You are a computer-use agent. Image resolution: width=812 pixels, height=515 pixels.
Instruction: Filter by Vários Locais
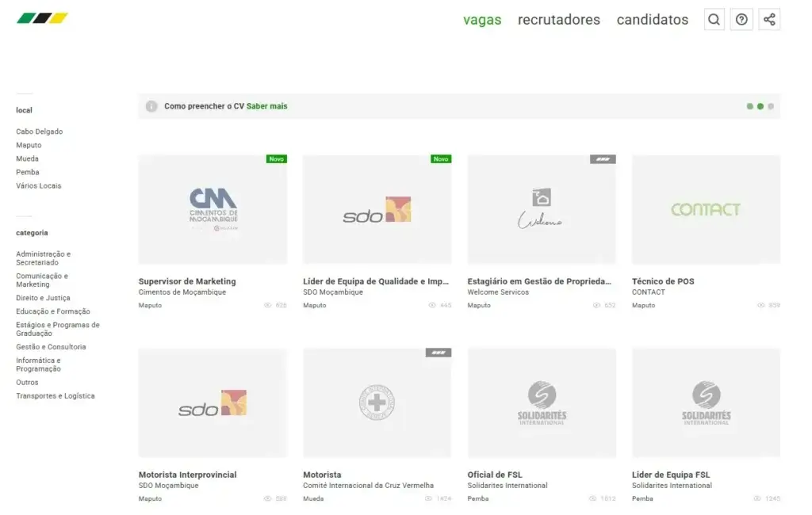click(38, 185)
